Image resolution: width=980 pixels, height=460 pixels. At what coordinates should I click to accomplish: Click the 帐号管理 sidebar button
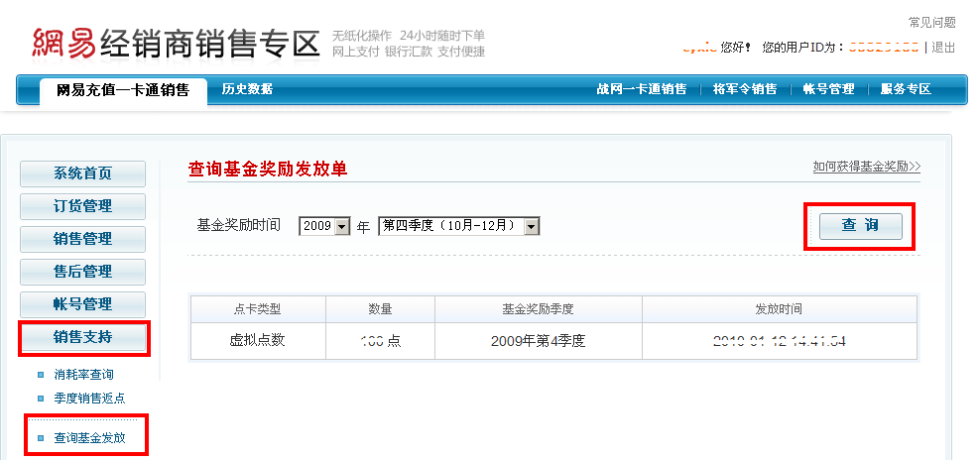click(x=82, y=304)
